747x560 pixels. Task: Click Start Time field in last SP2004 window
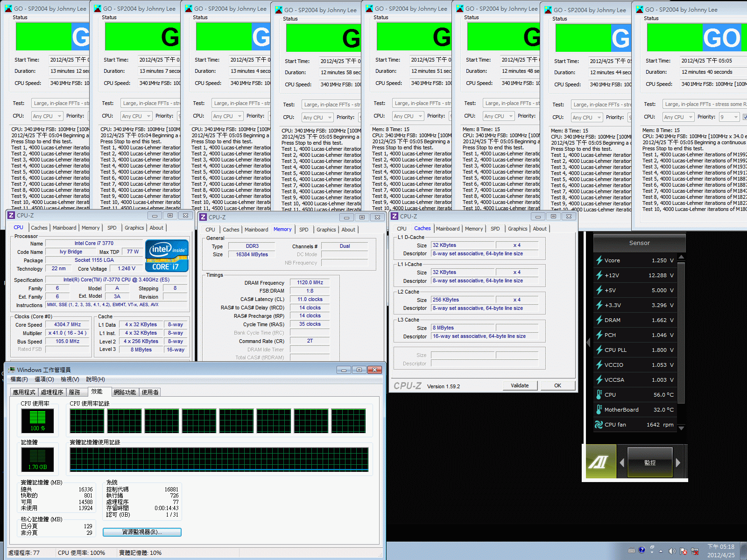point(712,61)
